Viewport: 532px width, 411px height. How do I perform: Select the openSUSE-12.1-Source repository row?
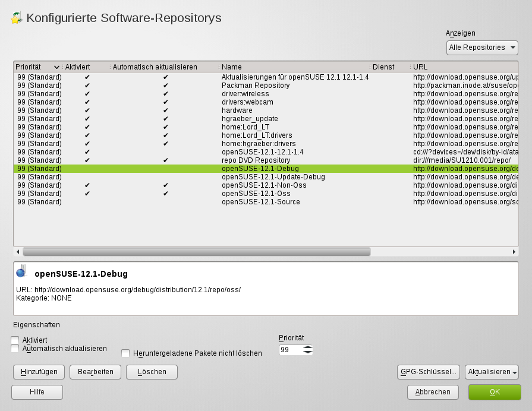(266, 202)
